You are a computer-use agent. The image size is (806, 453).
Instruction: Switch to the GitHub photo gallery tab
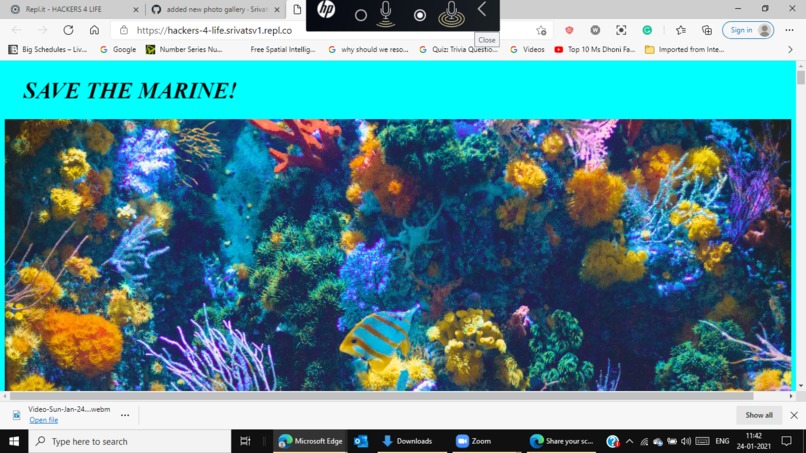pyautogui.click(x=216, y=9)
